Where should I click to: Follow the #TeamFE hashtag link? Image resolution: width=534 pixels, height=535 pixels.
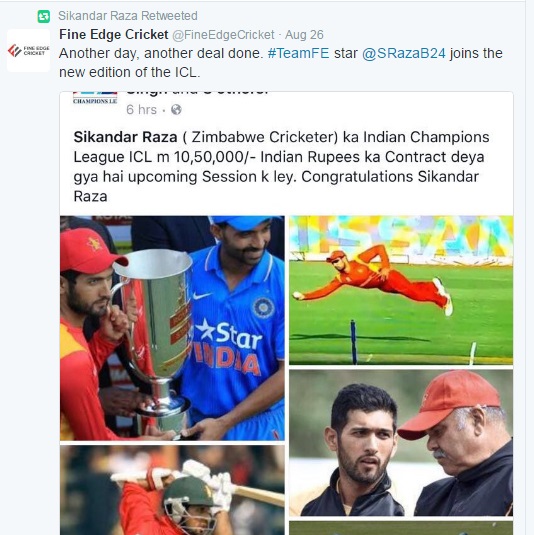[x=298, y=54]
